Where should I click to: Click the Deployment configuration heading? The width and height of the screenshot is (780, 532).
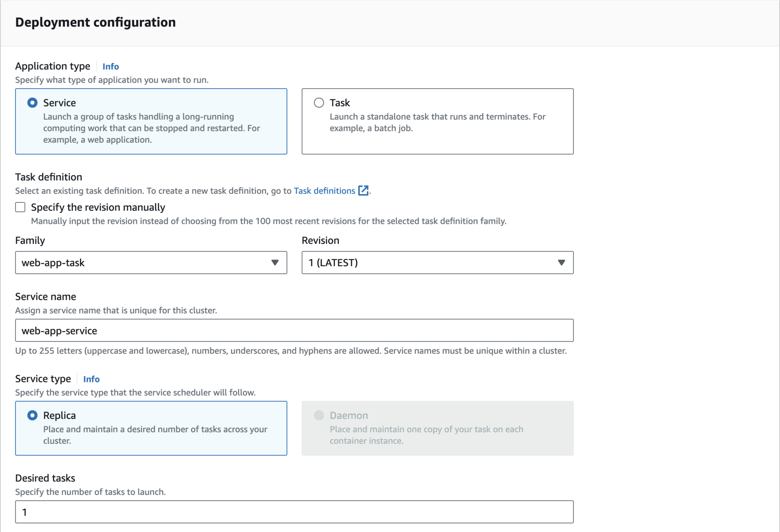tap(95, 22)
